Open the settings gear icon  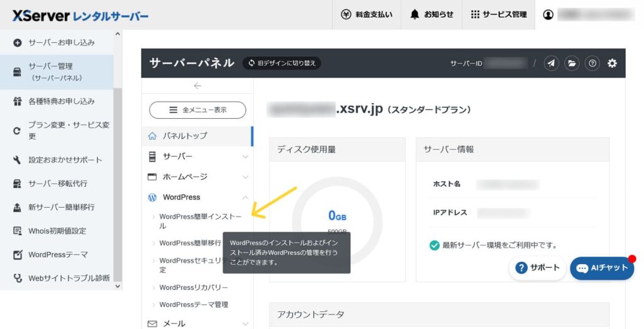(x=612, y=64)
